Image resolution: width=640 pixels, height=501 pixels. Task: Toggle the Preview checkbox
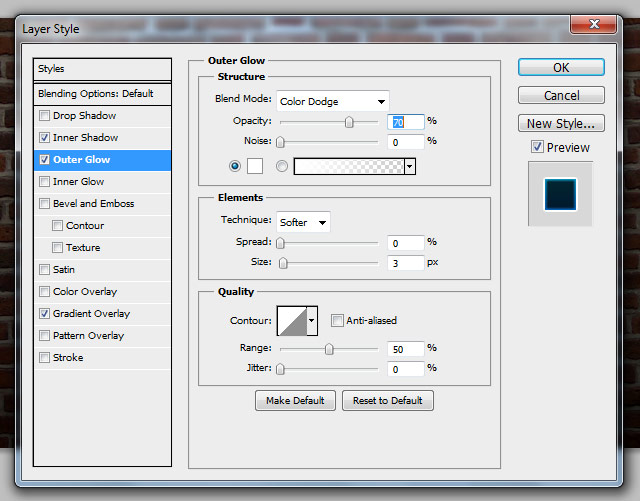[x=537, y=147]
